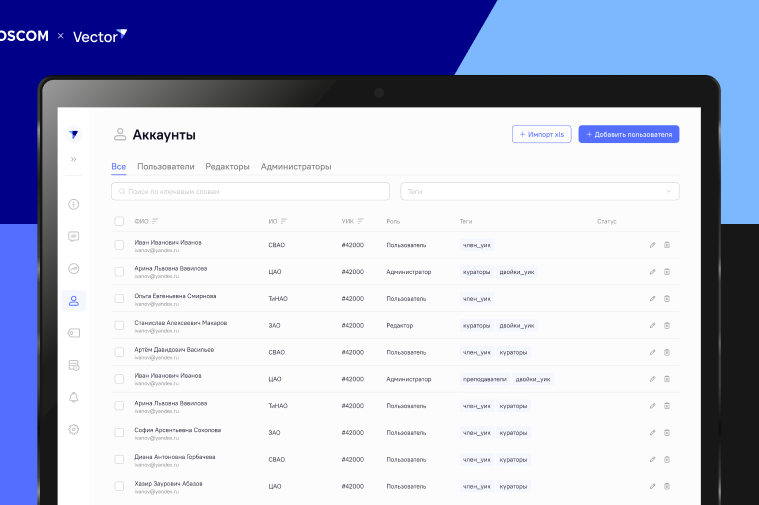Delete Артём Давидович Васильев's row
The height and width of the screenshot is (505, 759).
coord(667,352)
